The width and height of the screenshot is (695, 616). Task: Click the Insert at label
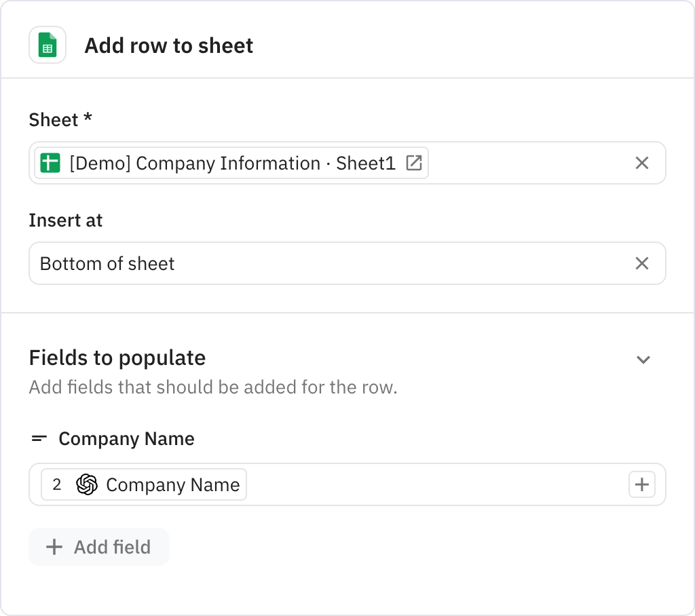point(66,220)
